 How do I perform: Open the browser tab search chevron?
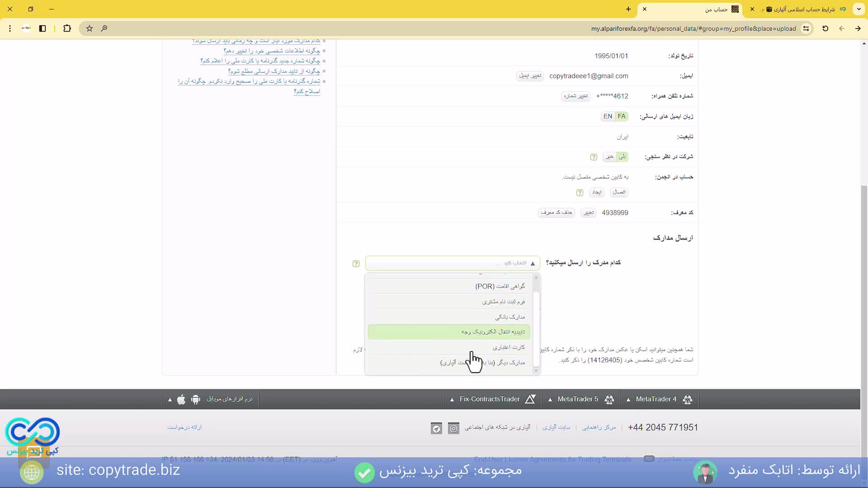859,9
